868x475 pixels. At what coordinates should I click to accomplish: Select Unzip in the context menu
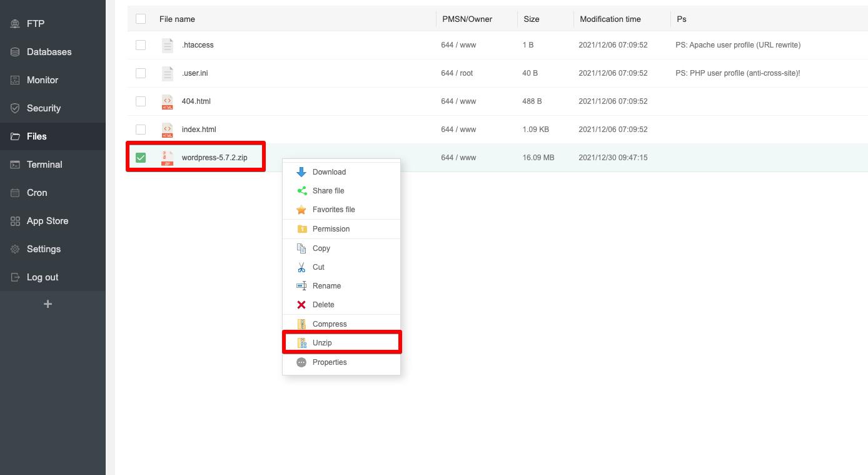click(341, 343)
